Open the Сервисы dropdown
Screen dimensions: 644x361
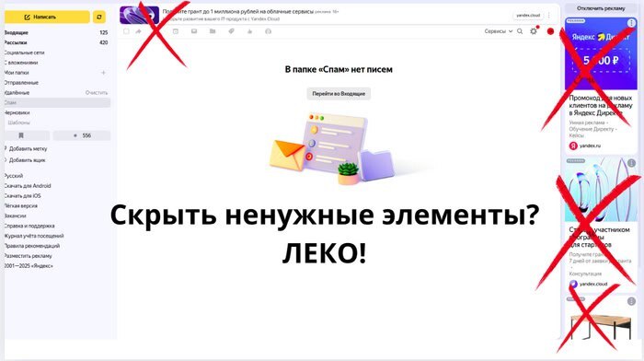pyautogui.click(x=499, y=31)
